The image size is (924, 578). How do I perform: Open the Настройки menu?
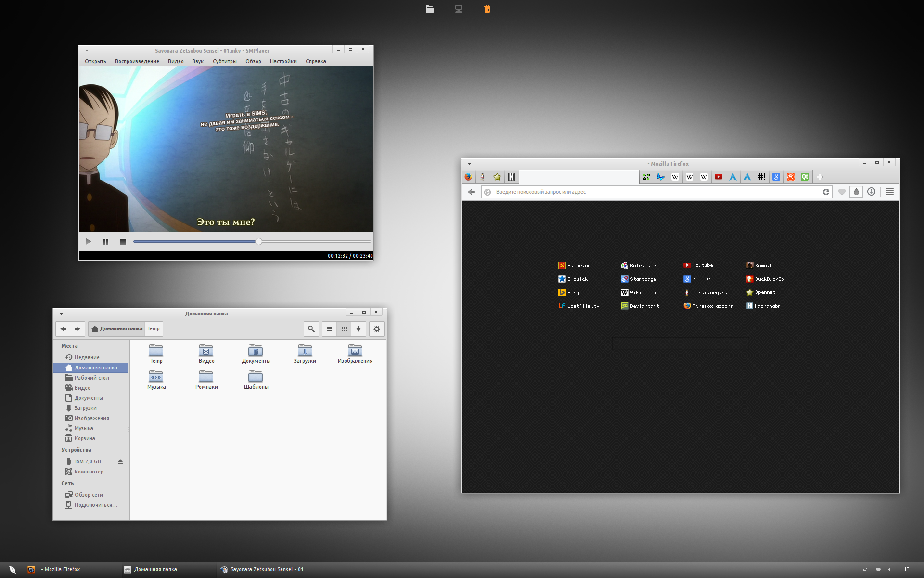(283, 61)
